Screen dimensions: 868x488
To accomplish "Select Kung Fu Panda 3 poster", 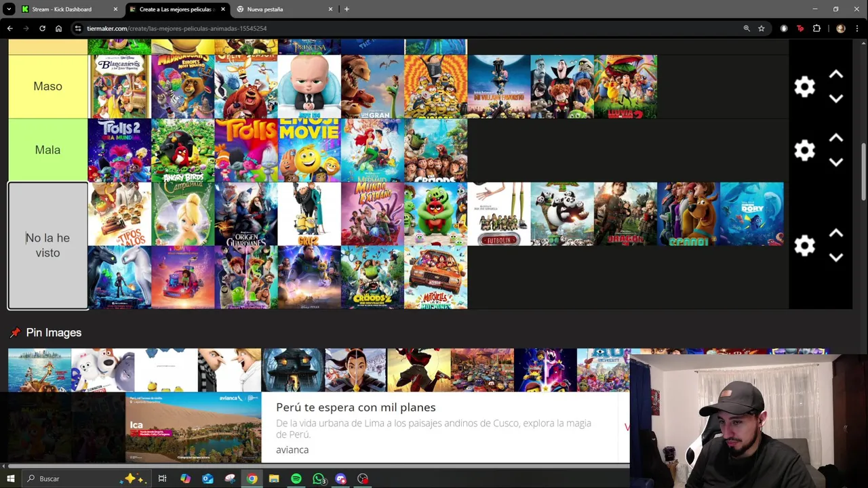I will click(561, 213).
